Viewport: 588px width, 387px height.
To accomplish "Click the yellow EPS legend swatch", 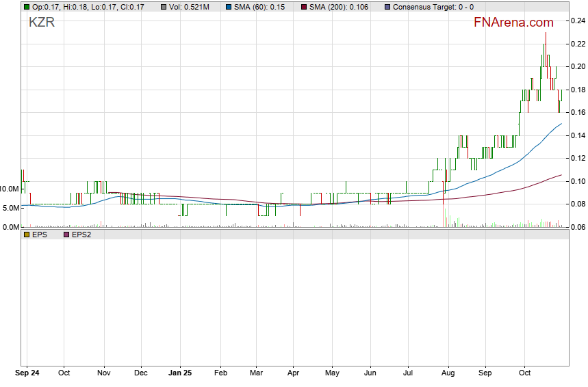I will [26, 235].
